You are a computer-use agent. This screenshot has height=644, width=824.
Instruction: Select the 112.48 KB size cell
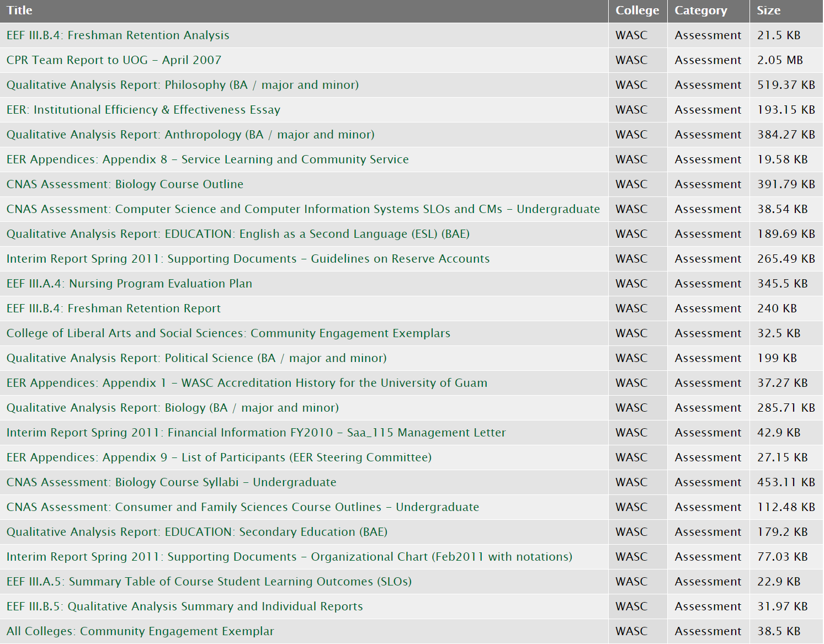click(x=786, y=507)
